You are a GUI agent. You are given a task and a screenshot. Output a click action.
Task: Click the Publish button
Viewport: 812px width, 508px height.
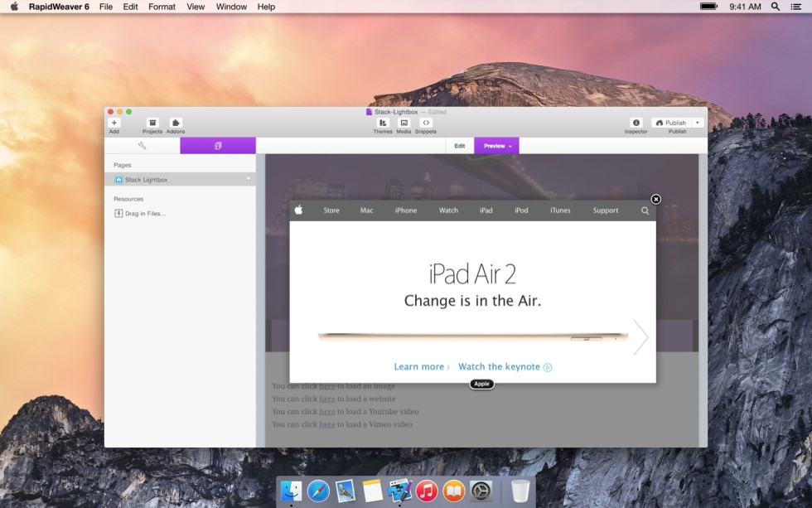coord(671,123)
